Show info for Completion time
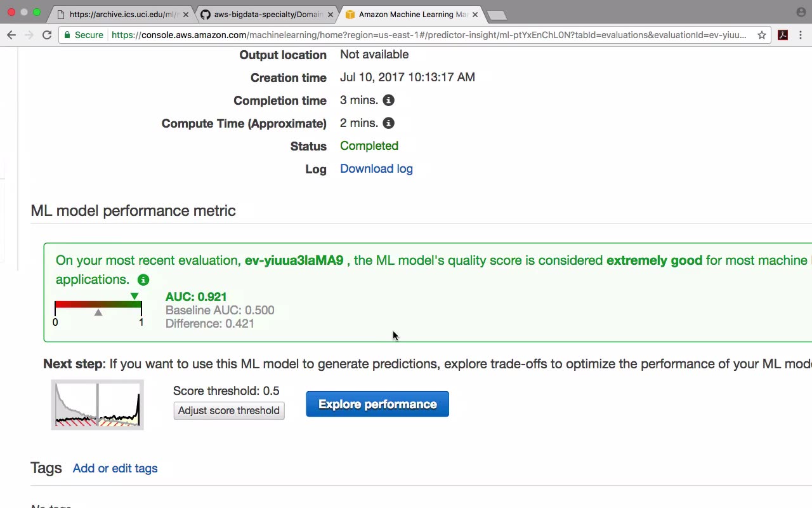 [388, 100]
